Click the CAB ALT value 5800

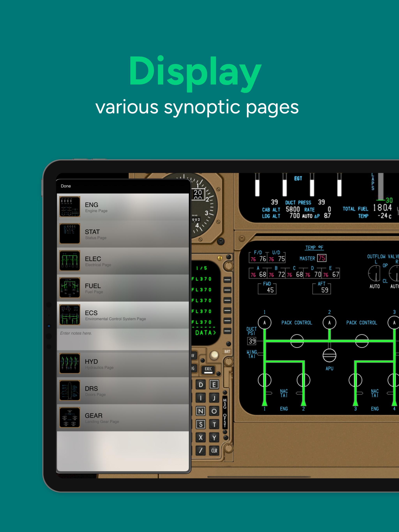(x=293, y=209)
